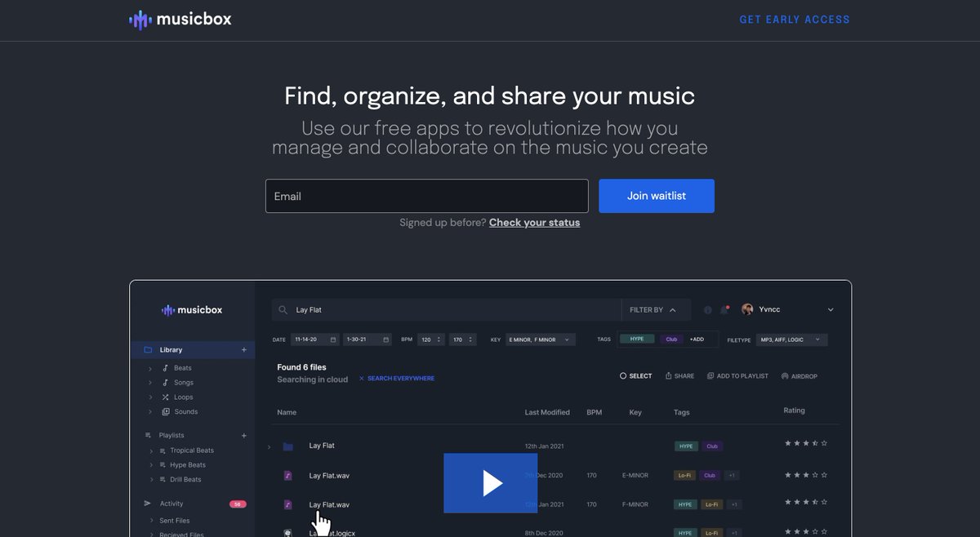Open the notification bell icon
The width and height of the screenshot is (980, 537).
[x=724, y=310]
